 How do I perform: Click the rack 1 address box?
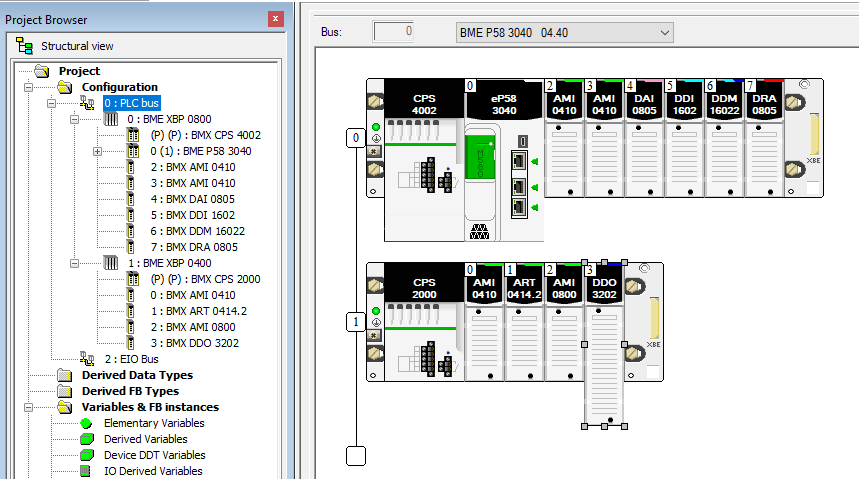click(355, 322)
